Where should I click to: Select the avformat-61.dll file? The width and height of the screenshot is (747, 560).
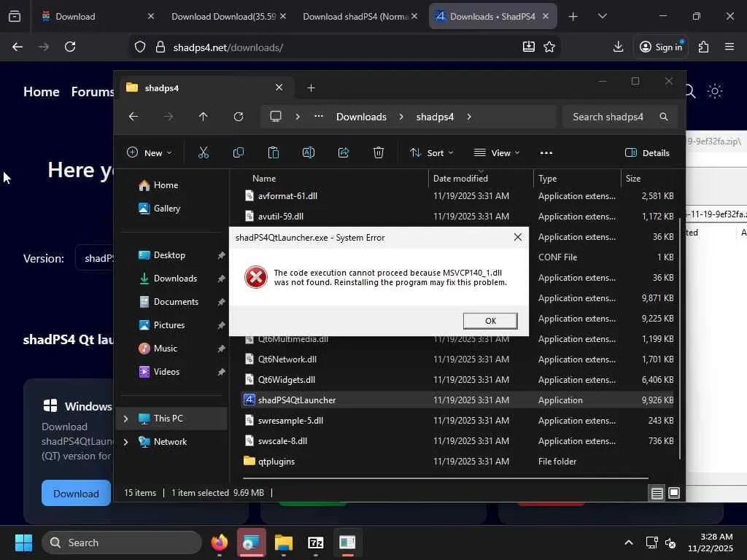(x=287, y=196)
